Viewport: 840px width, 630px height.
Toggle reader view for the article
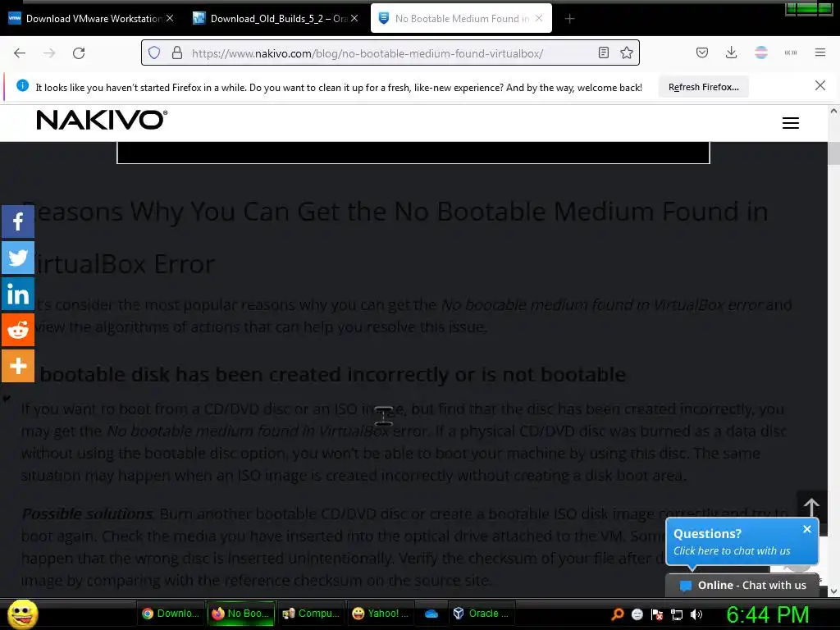pos(604,52)
